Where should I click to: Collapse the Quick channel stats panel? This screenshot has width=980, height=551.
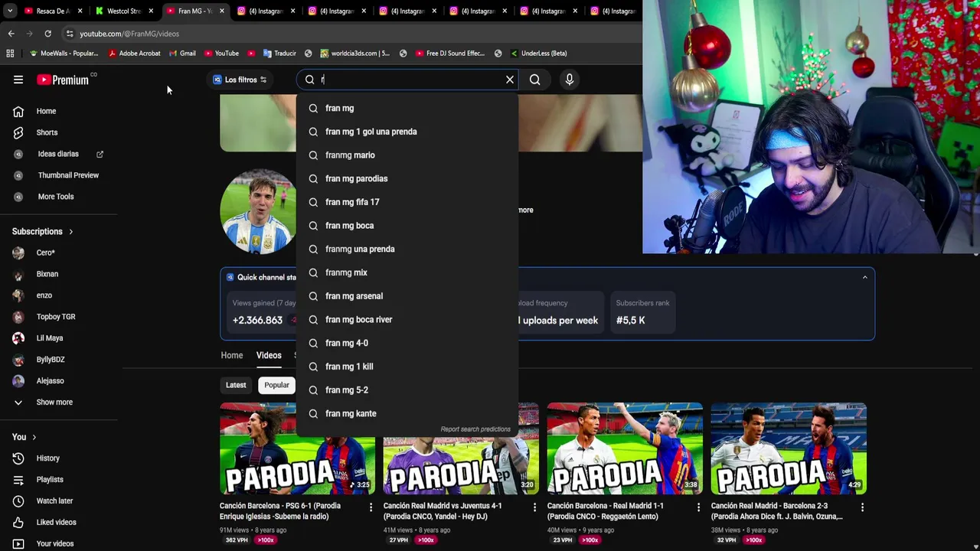coord(865,277)
